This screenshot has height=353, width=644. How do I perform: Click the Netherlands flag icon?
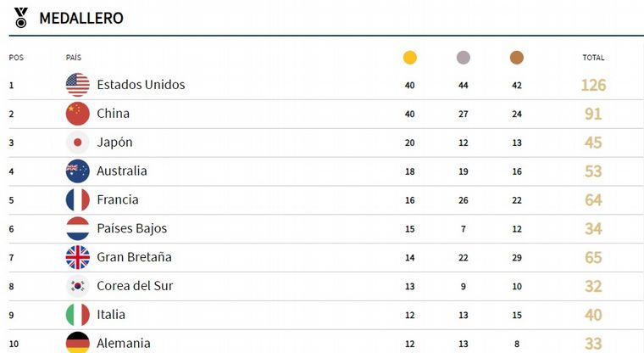click(x=78, y=229)
